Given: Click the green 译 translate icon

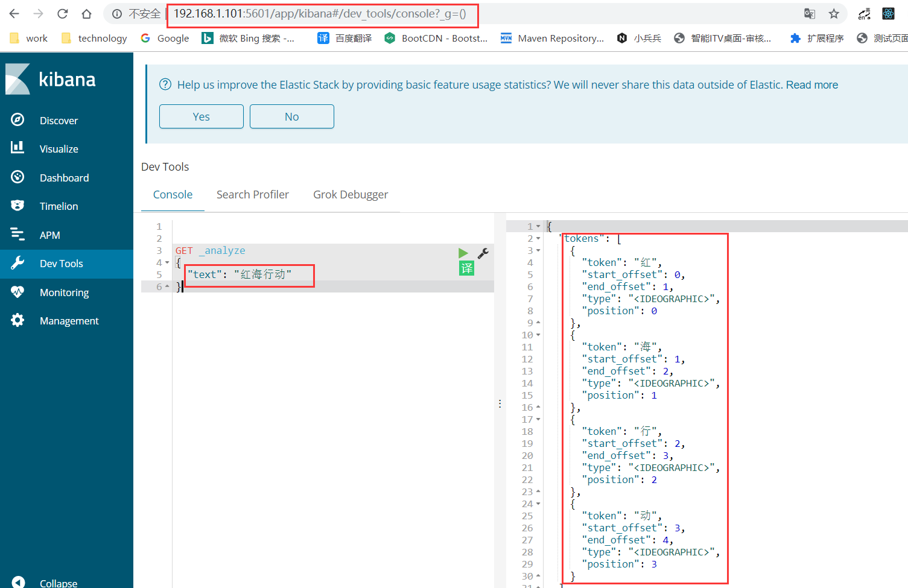Looking at the screenshot, I should pyautogui.click(x=467, y=268).
